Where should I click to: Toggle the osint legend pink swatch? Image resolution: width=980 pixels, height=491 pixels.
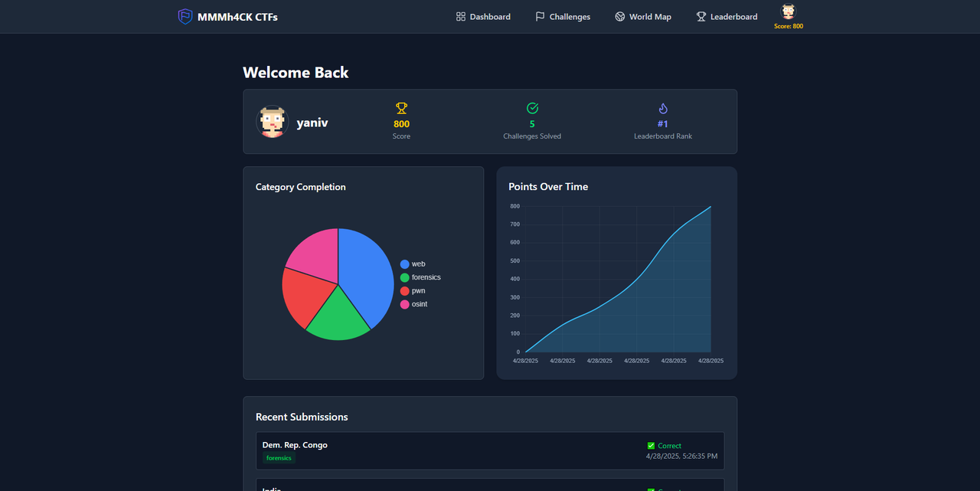coord(405,304)
